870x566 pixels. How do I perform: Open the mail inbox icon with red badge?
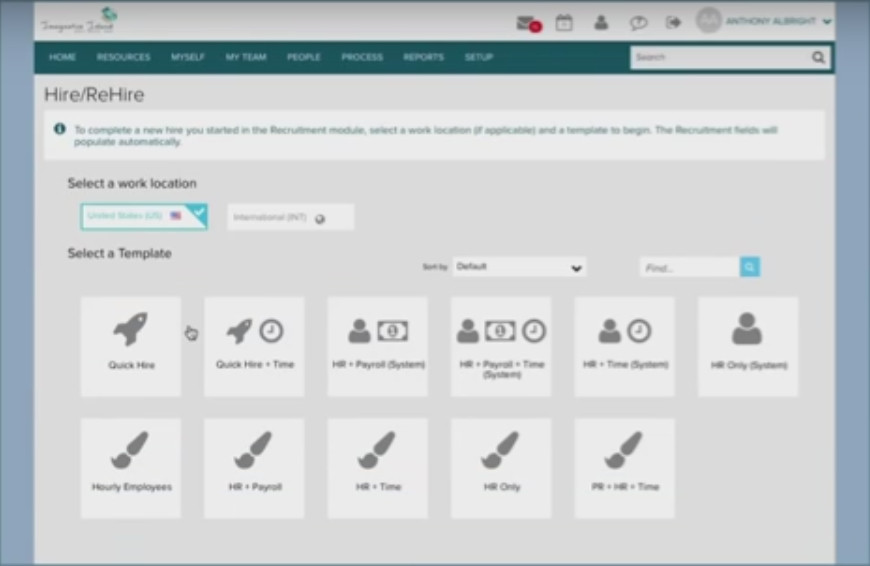(x=528, y=23)
